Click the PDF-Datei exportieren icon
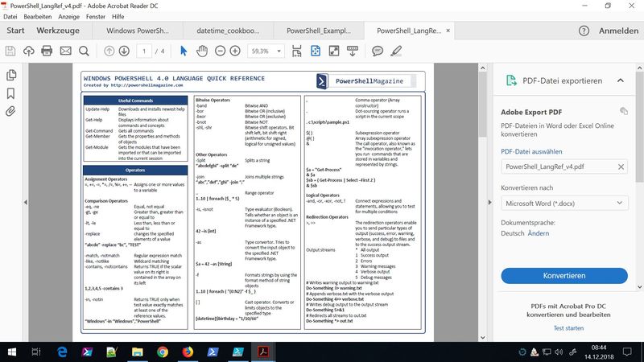This screenshot has height=362, width=644. pos(511,80)
